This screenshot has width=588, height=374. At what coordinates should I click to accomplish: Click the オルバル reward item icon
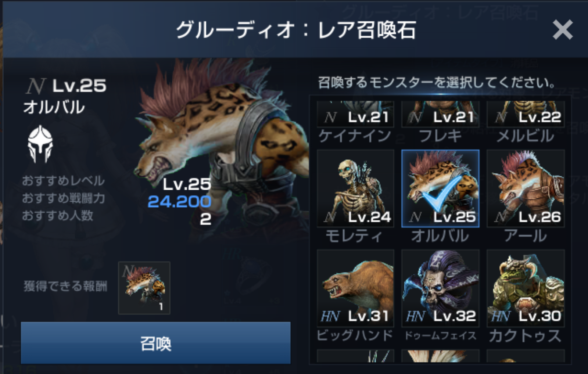click(x=144, y=288)
